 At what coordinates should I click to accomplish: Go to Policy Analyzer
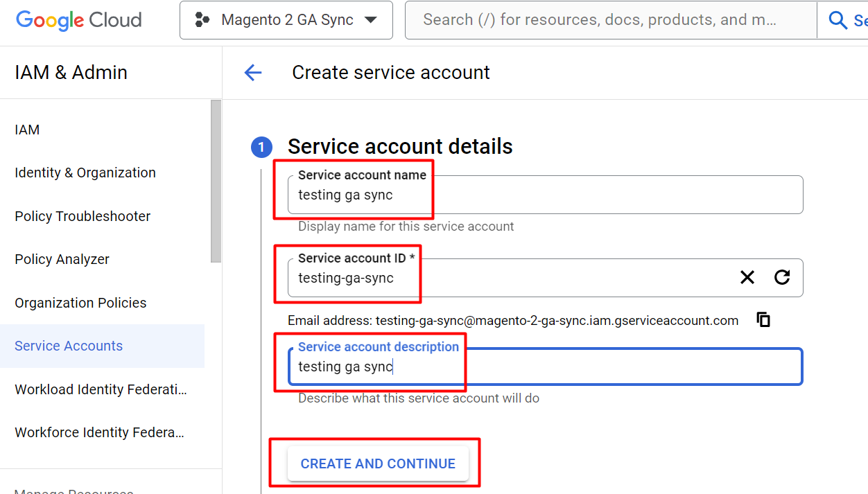pos(62,259)
